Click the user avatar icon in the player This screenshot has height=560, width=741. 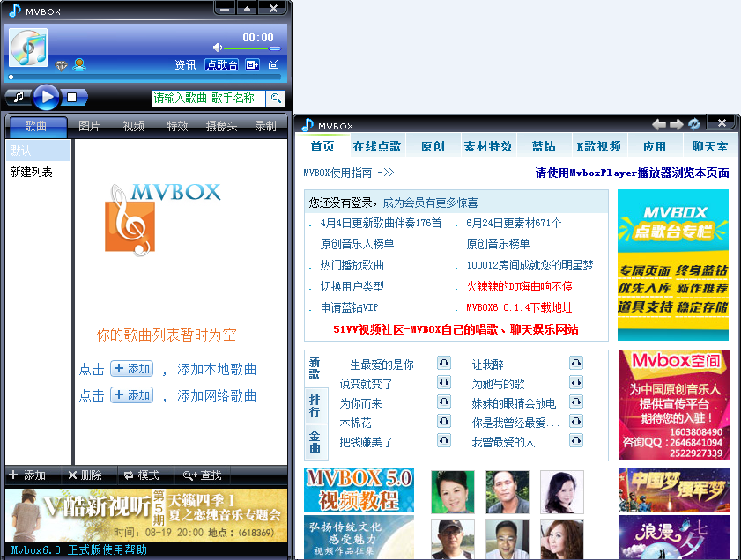tap(79, 63)
